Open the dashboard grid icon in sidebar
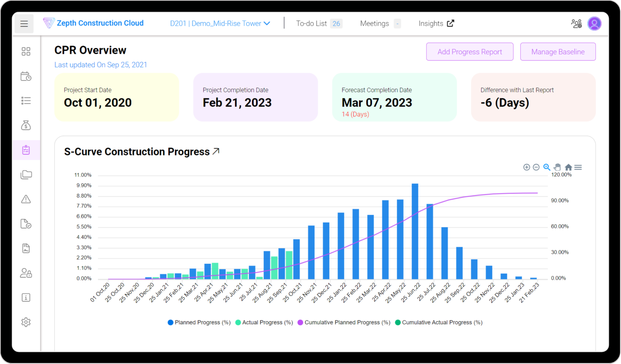Image resolution: width=621 pixels, height=364 pixels. click(x=26, y=51)
